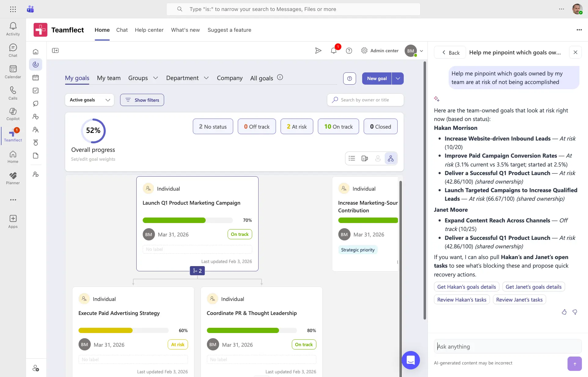Click the send paper-plane icon

(318, 51)
